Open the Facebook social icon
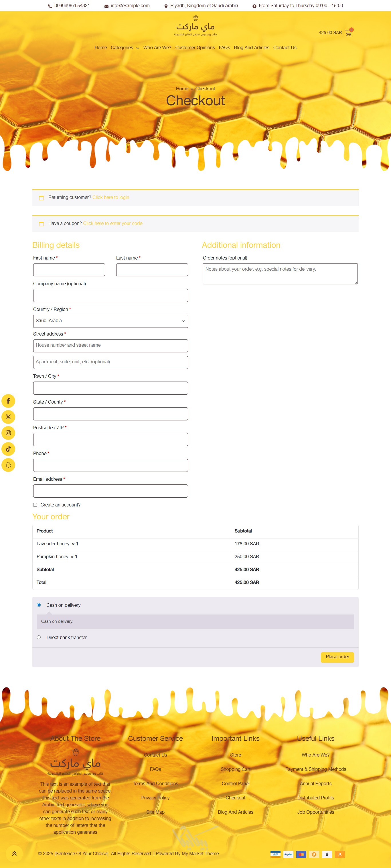Viewport: 391px width, 868px height. click(x=8, y=401)
